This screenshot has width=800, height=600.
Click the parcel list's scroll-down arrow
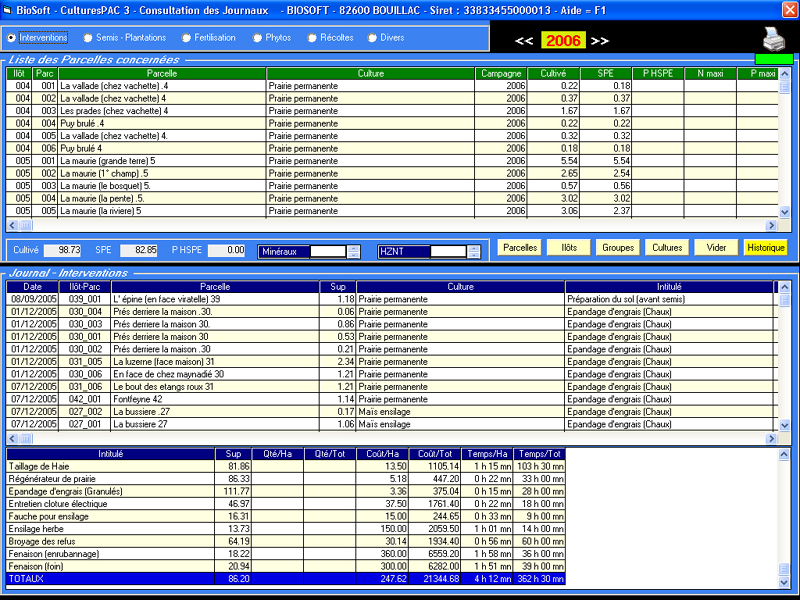[x=785, y=212]
